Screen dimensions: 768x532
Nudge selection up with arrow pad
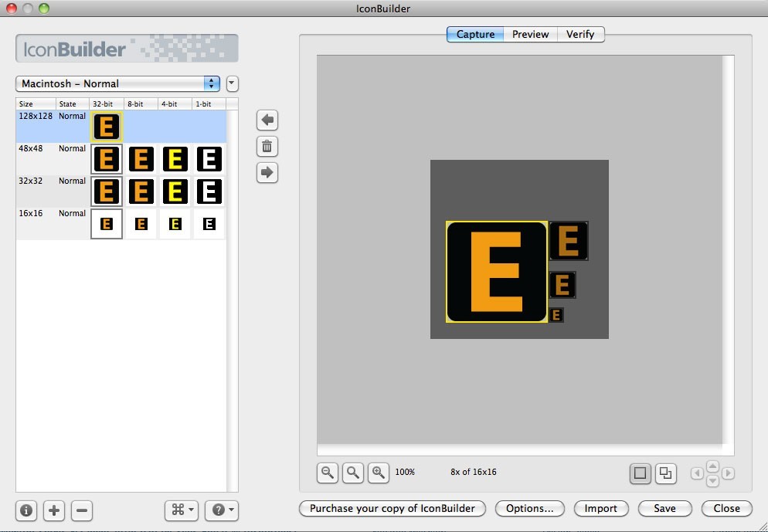point(712,466)
